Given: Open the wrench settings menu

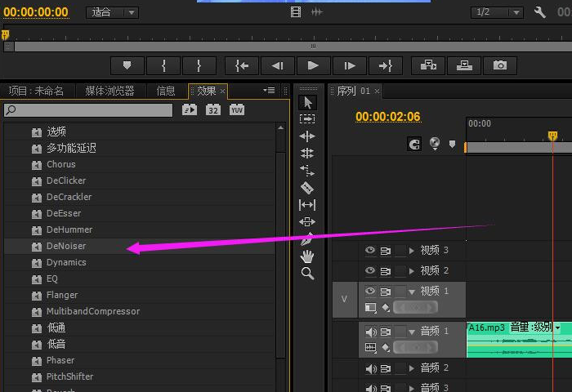Looking at the screenshot, I should click(539, 12).
